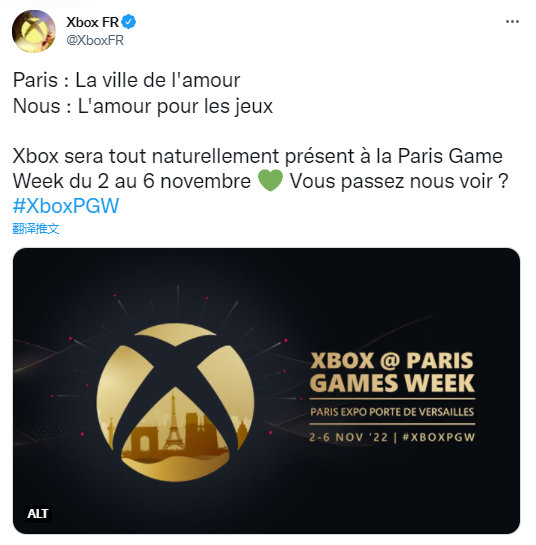Click the "Nous : L'amour pour les jeux" line

tap(143, 106)
